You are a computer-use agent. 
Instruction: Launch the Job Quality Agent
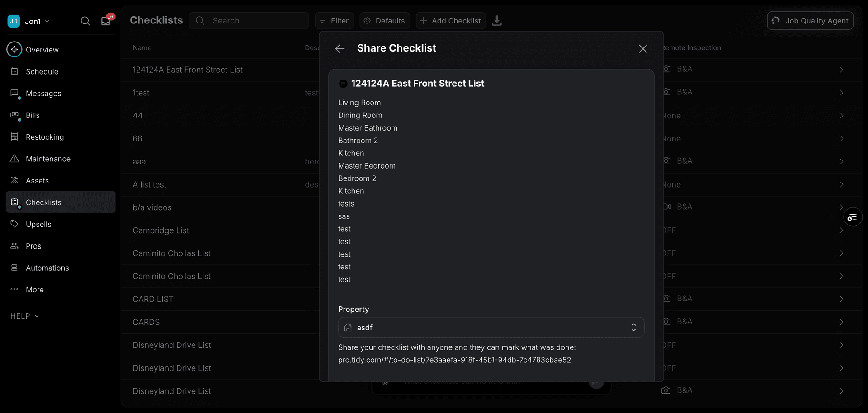point(810,21)
